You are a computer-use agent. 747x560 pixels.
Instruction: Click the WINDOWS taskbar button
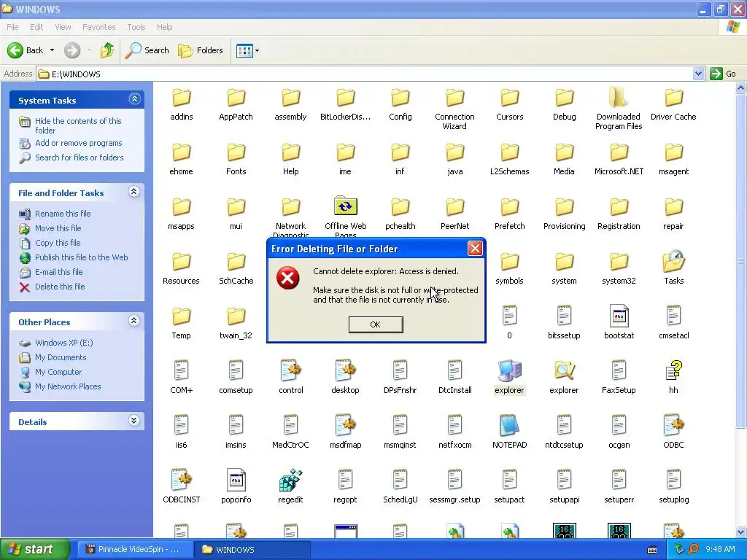coord(252,549)
